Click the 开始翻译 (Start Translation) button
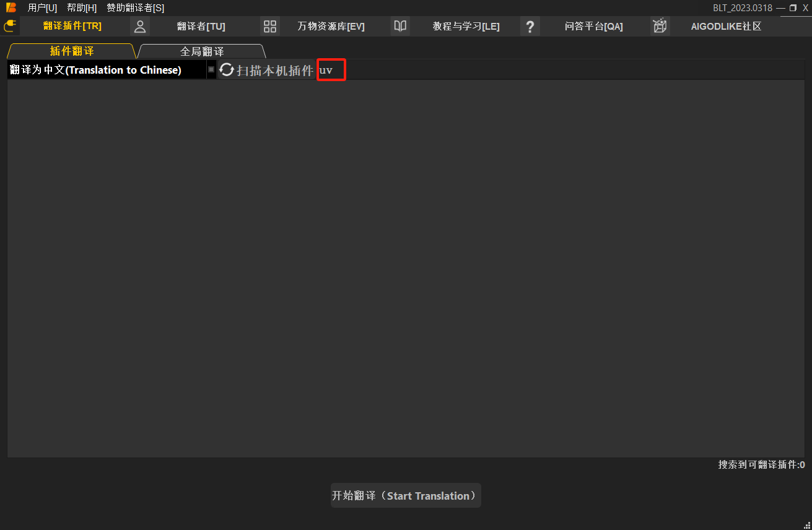This screenshot has width=812, height=530. click(x=406, y=496)
